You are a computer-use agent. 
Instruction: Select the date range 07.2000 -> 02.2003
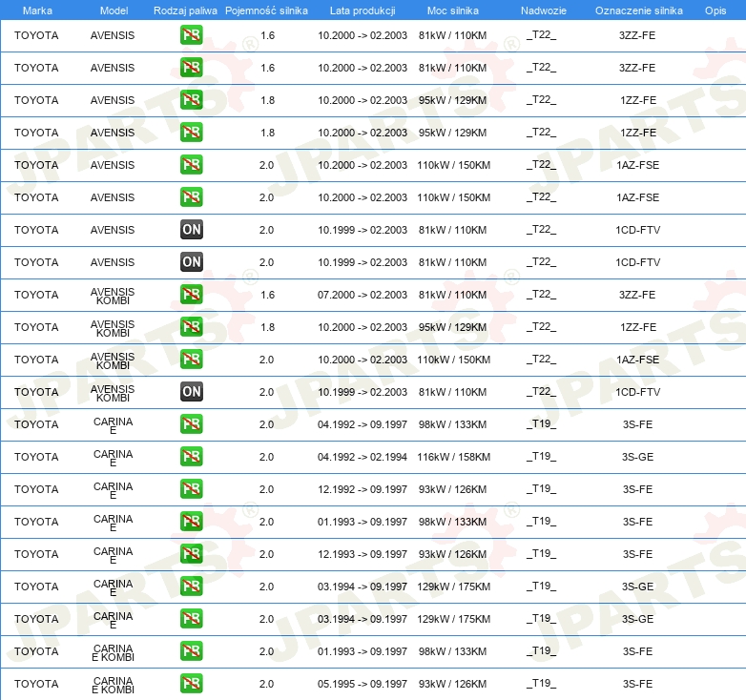363,295
